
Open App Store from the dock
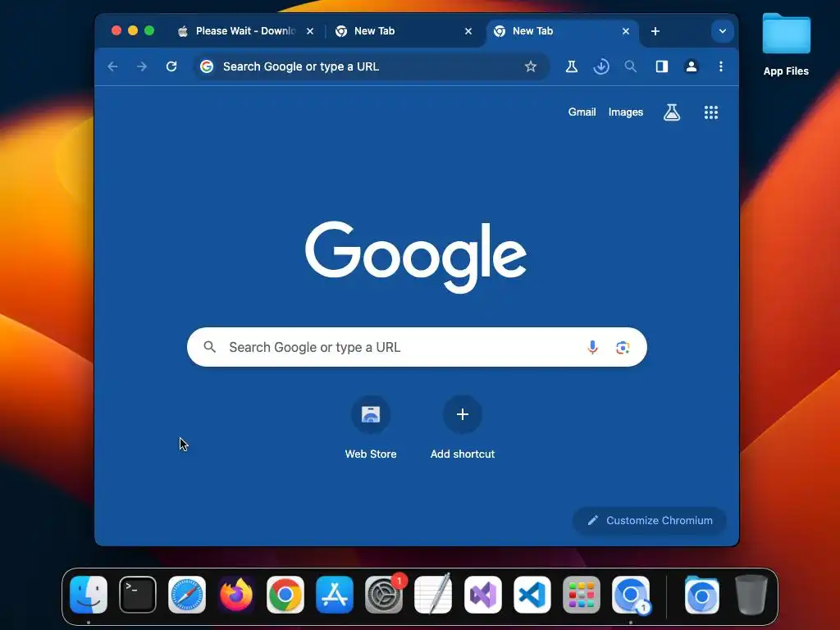pos(335,595)
